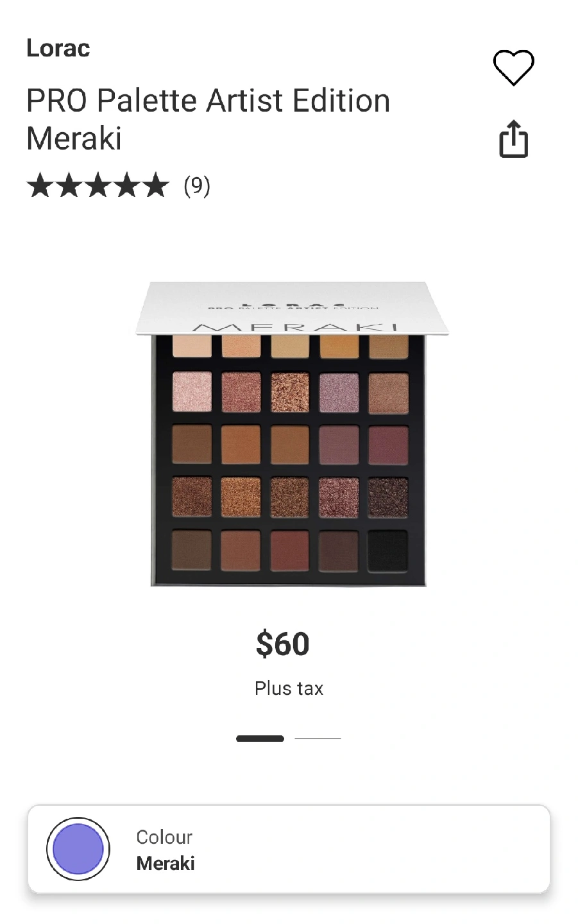Click the $60 price label
The height and width of the screenshot is (924, 578).
pos(282,644)
